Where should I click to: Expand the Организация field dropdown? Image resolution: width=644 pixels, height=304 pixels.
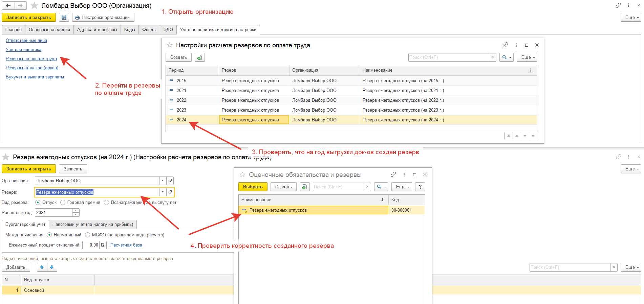[x=163, y=181]
